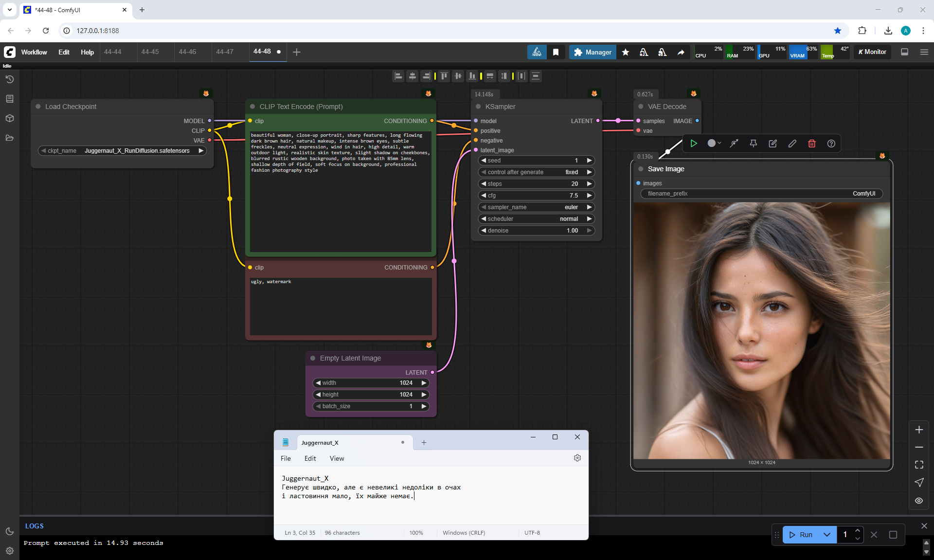
Task: Open the ComfyUI Manager
Action: 593,52
